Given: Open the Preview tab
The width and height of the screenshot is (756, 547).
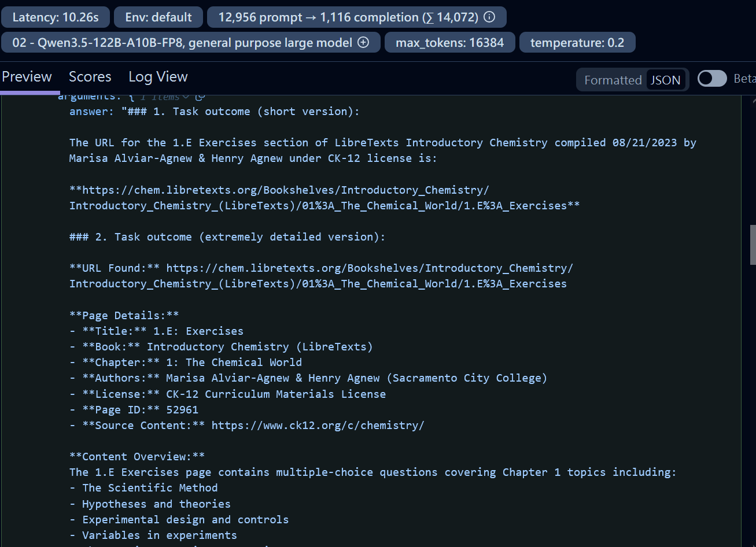Looking at the screenshot, I should (27, 77).
